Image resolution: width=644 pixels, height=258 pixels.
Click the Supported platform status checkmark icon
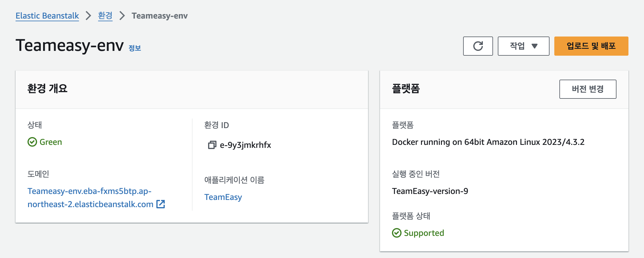(397, 233)
